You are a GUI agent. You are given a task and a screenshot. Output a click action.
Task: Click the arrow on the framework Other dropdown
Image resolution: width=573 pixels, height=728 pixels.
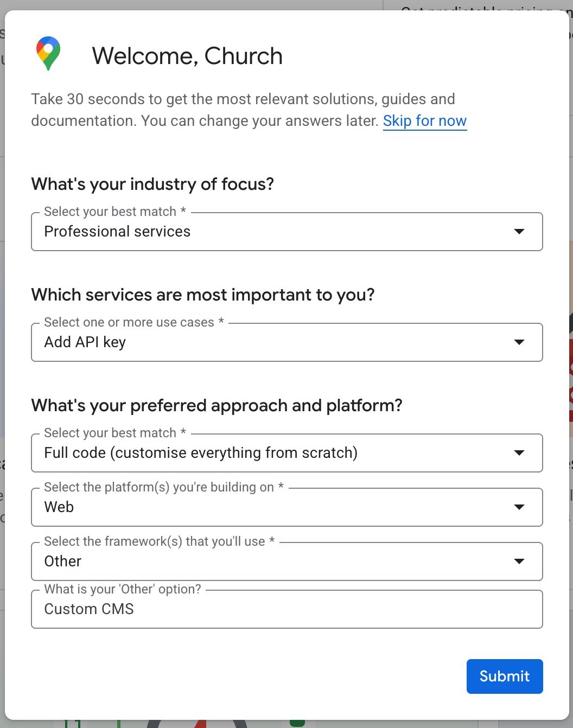[519, 561]
